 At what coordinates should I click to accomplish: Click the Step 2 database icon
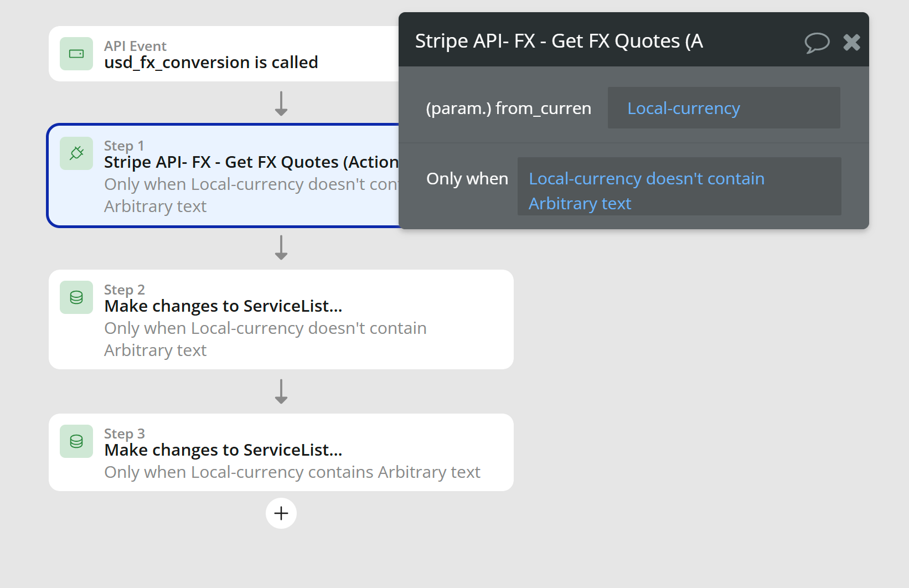tap(76, 297)
